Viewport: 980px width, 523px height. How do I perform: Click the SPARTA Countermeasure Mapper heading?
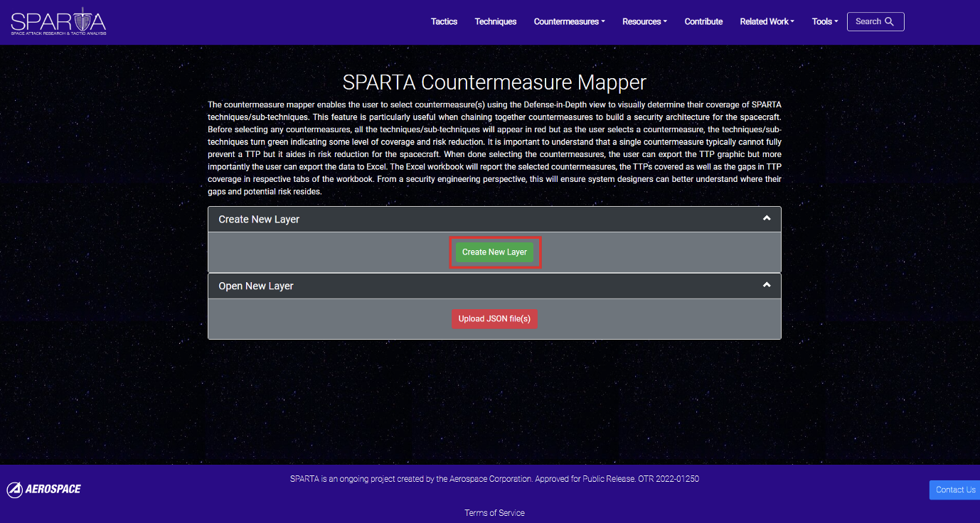pos(494,82)
